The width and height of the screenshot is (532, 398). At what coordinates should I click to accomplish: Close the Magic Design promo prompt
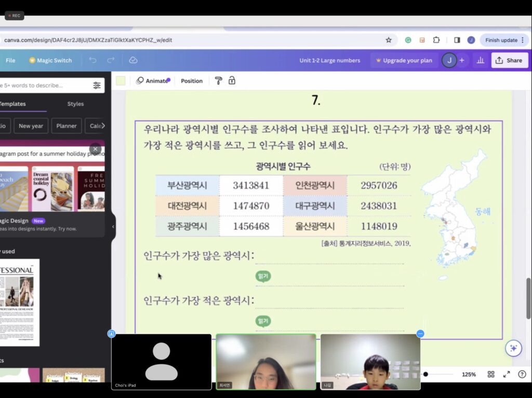point(96,149)
